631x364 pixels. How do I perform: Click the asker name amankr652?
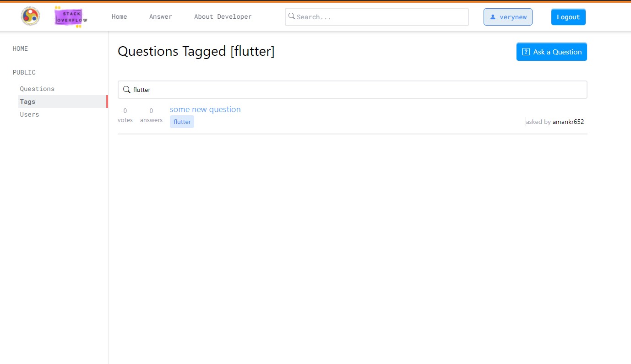[x=568, y=122]
